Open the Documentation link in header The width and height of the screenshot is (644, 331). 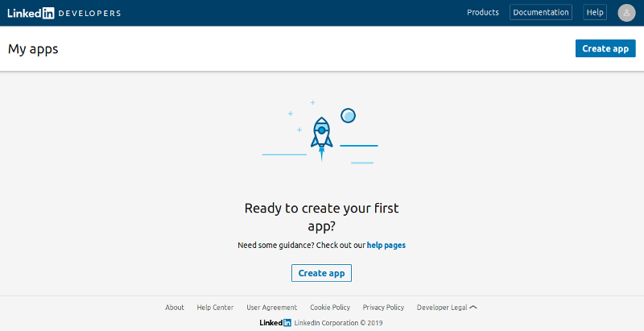coord(540,12)
